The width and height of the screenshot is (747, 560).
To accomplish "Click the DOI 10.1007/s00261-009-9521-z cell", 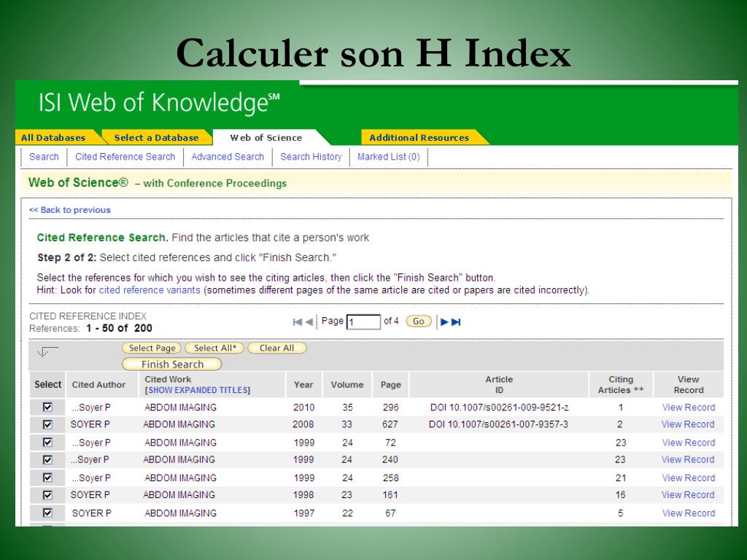I will click(x=499, y=408).
